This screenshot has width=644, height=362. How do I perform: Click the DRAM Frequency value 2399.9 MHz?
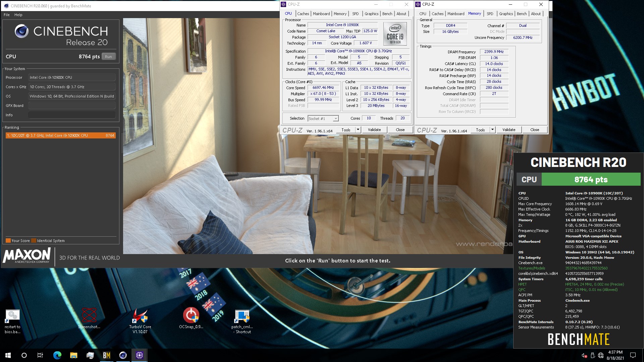(x=494, y=52)
